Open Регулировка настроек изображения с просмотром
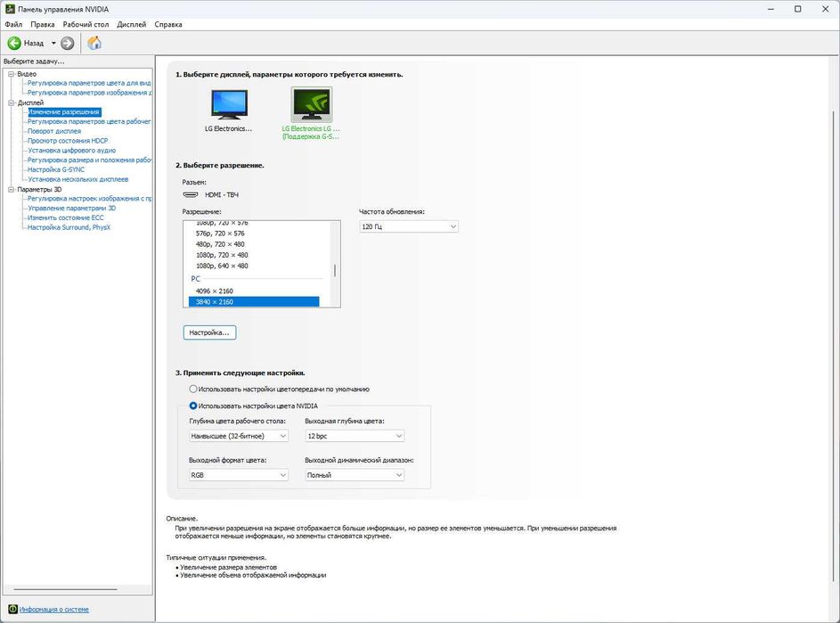The width and height of the screenshot is (840, 623). 89,199
